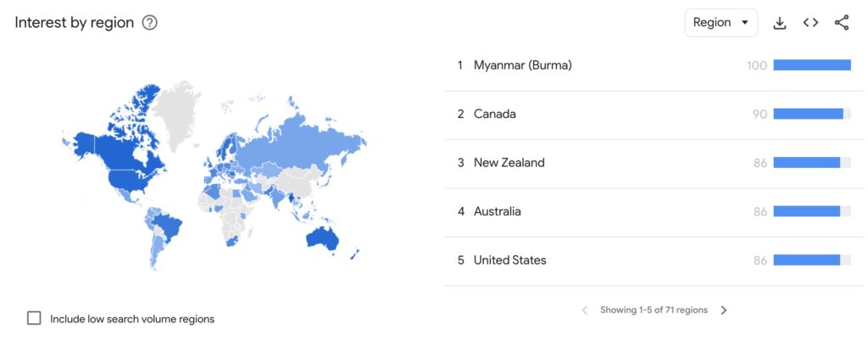Click the Region dropdown arrow
The image size is (868, 352).
(744, 23)
